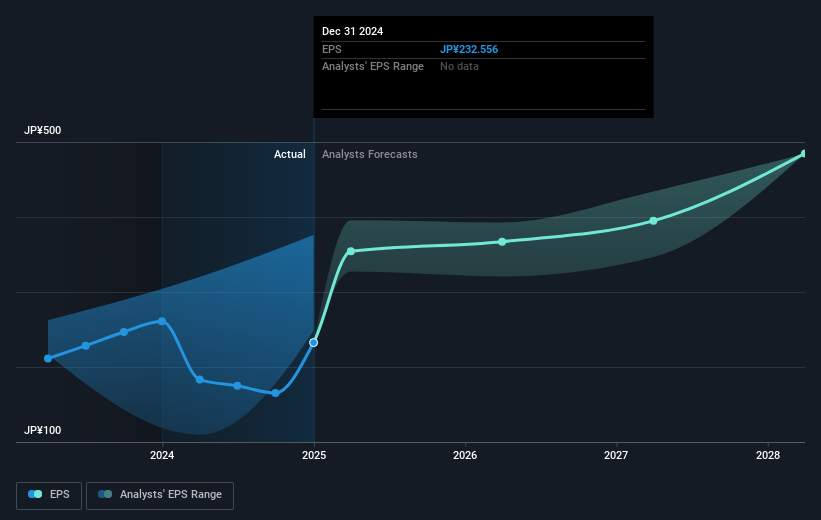Click the No data text in tooltip
Viewport: 821px width, 520px height.
click(x=459, y=67)
